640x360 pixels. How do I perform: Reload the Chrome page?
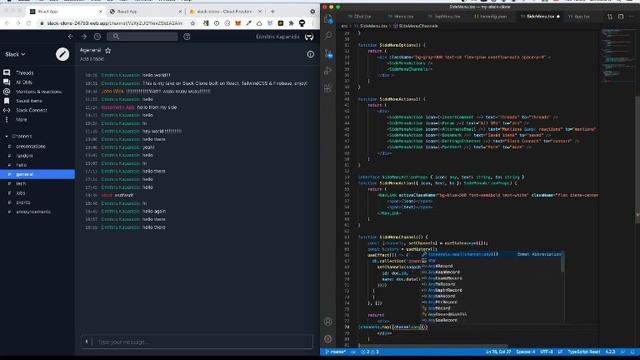28,23
